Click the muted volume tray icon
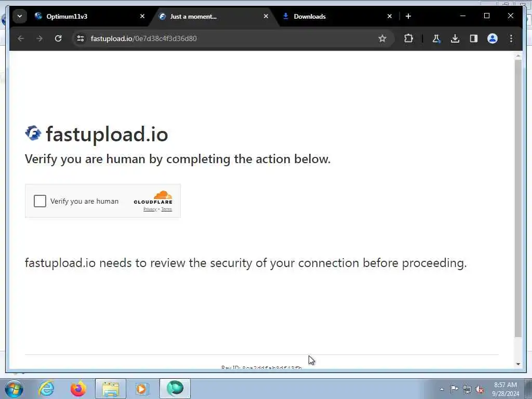532x399 pixels. pyautogui.click(x=480, y=389)
